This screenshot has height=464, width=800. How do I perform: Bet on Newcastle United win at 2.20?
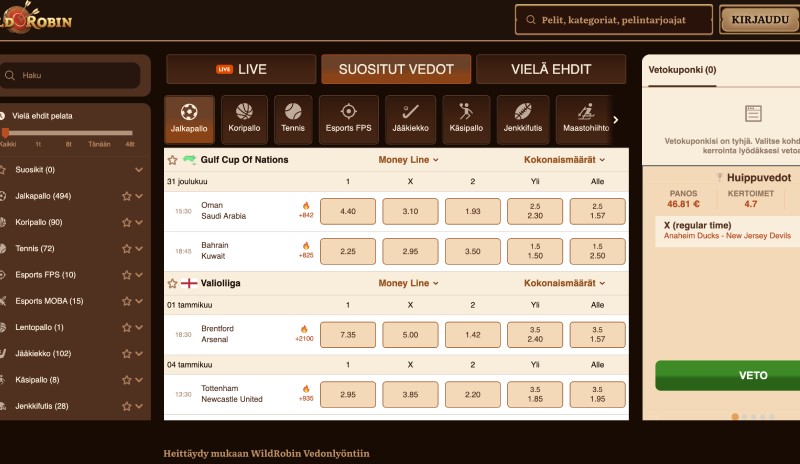tap(472, 395)
